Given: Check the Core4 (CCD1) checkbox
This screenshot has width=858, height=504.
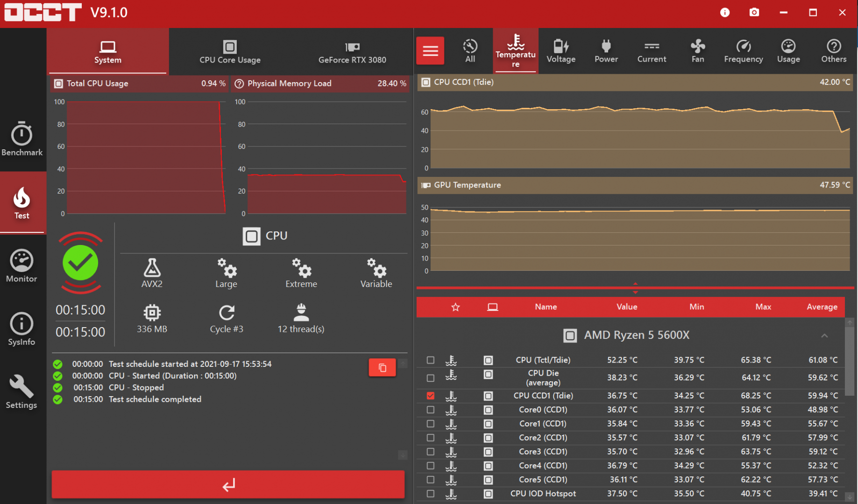Looking at the screenshot, I should 431,466.
